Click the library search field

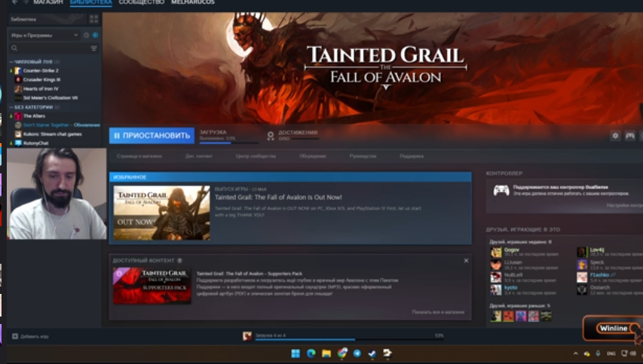pos(49,48)
